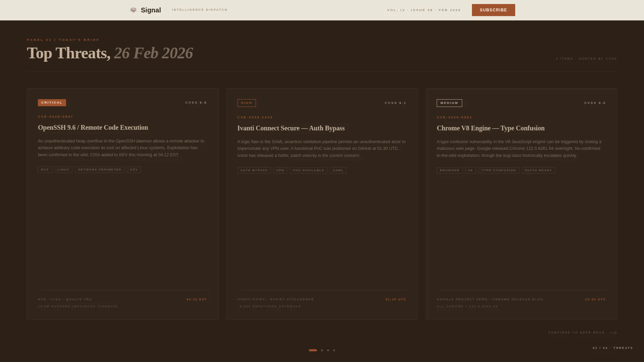Select the SAML tag
The height and width of the screenshot is (362, 644).
pos(338,171)
